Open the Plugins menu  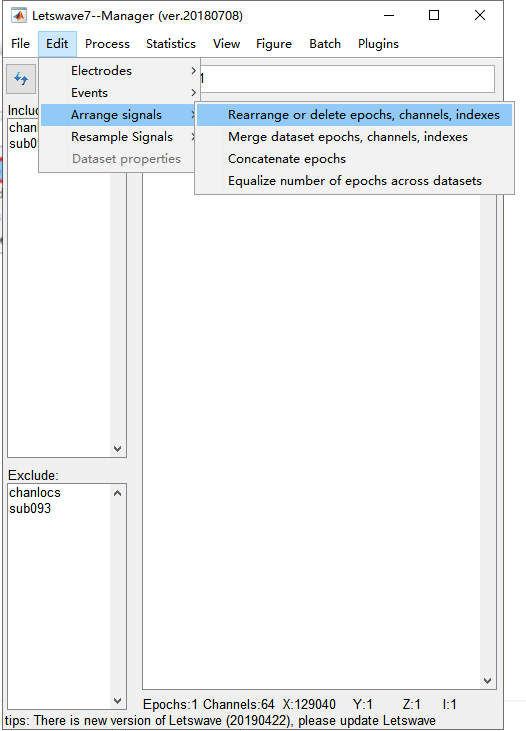coord(378,44)
